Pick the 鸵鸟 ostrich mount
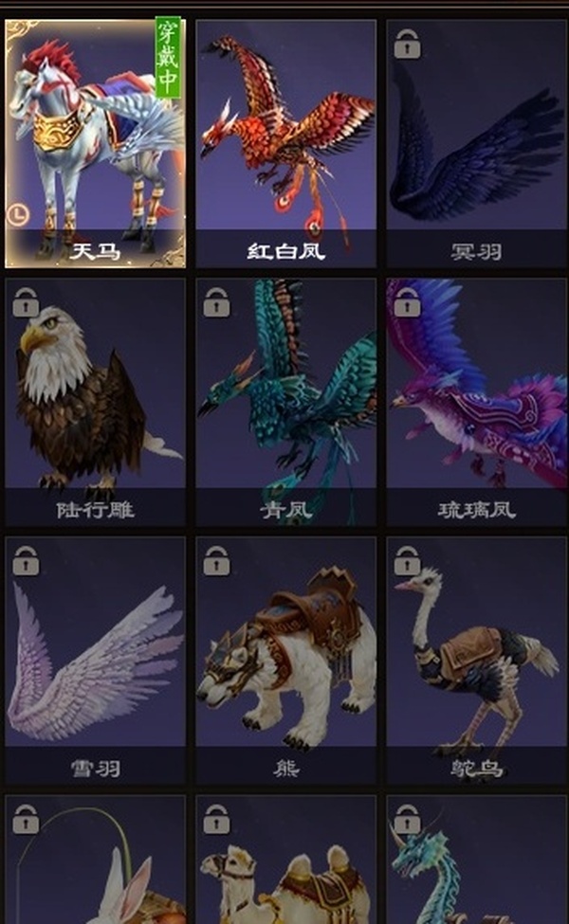The image size is (569, 924). pos(476,660)
